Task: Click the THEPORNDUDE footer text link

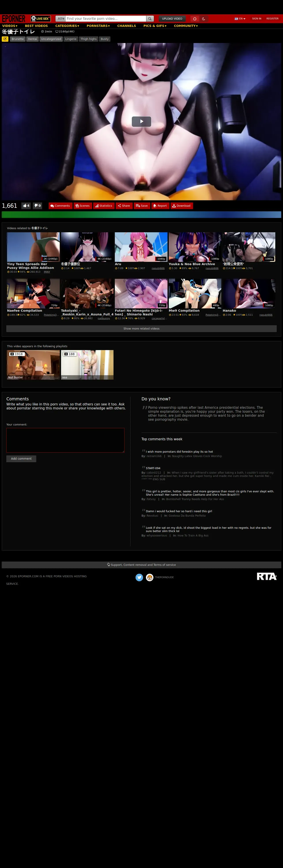Action: [x=164, y=577]
